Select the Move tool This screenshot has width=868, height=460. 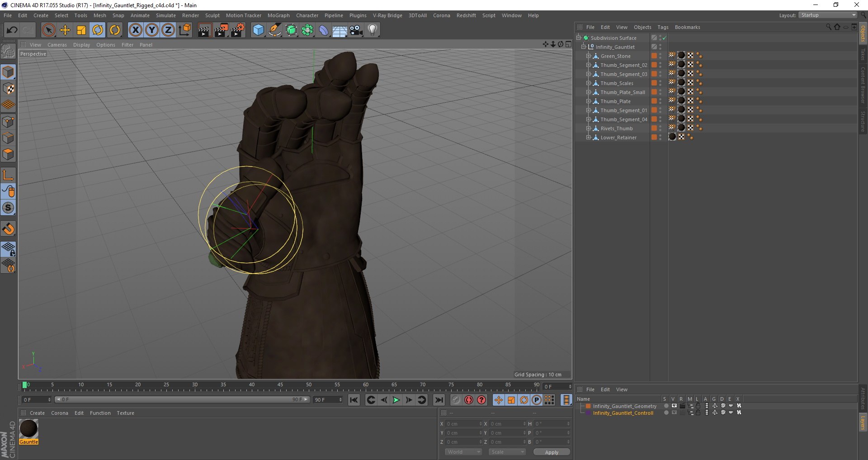click(x=65, y=30)
